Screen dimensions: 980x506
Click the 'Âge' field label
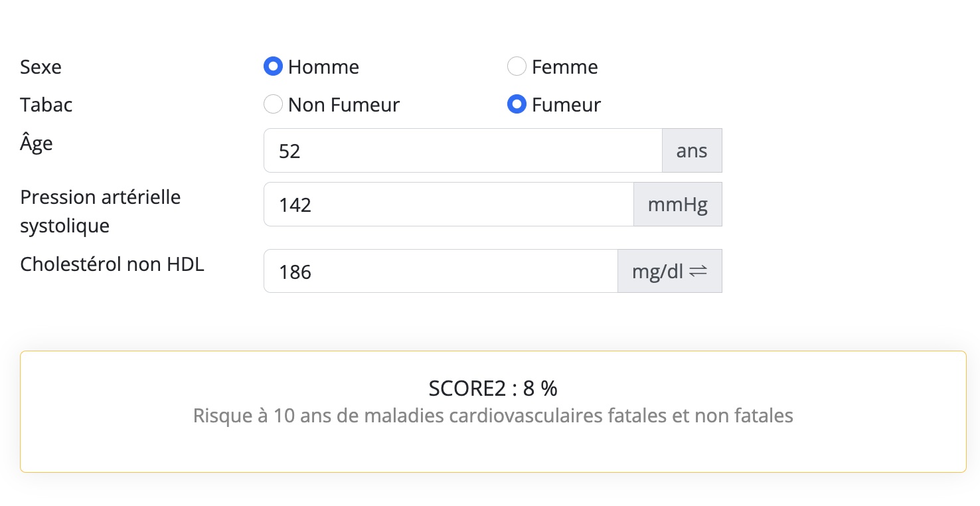(37, 142)
